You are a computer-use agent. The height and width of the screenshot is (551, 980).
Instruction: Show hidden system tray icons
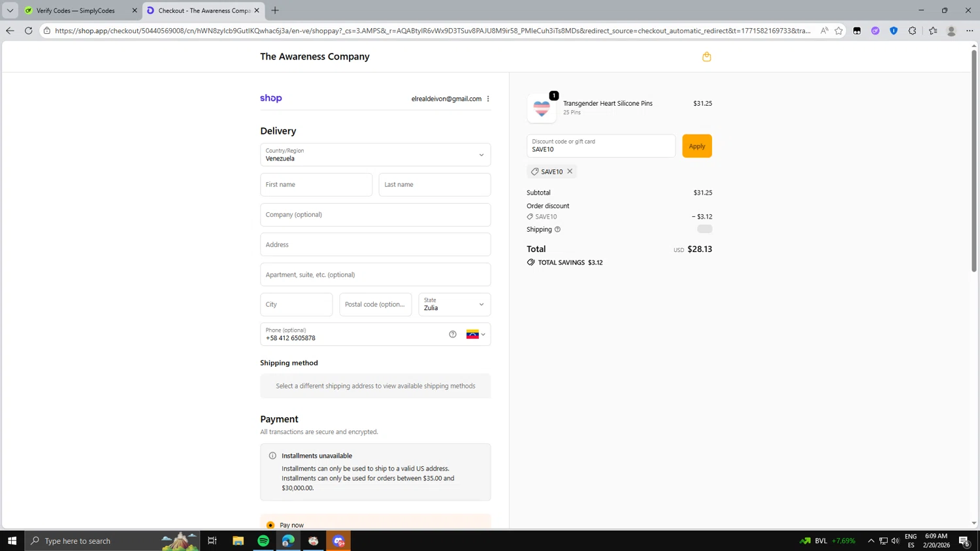point(871,541)
